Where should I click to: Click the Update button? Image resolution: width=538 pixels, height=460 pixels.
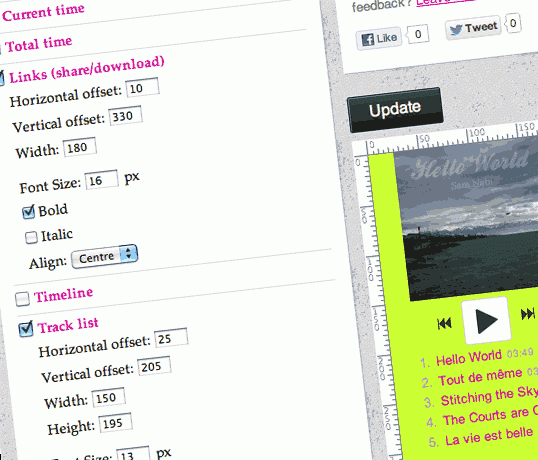coord(395,110)
